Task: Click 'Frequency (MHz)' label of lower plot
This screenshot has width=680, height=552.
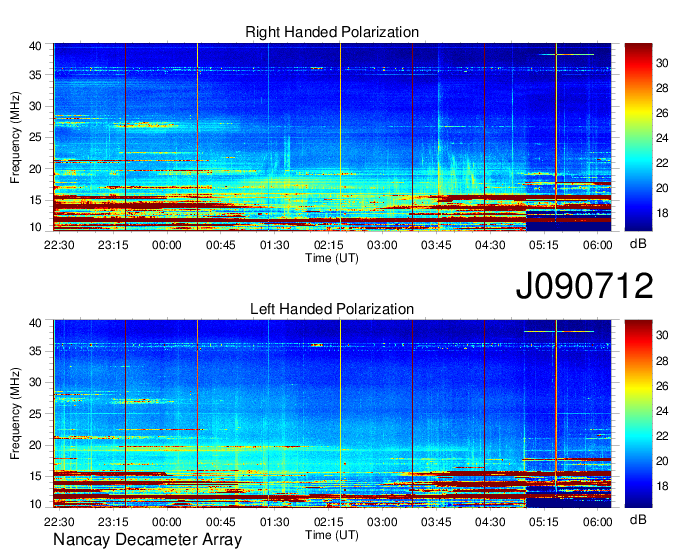Action: coord(15,414)
